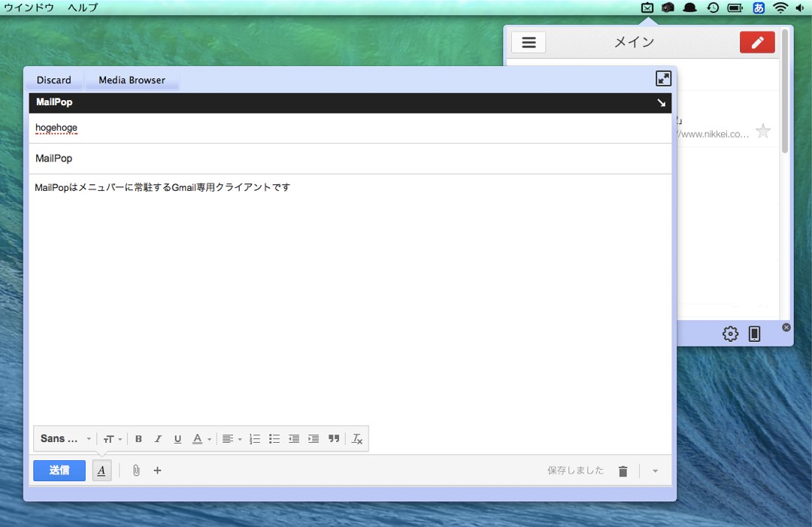Delete draft with the trash icon
812x527 pixels.
pos(623,471)
